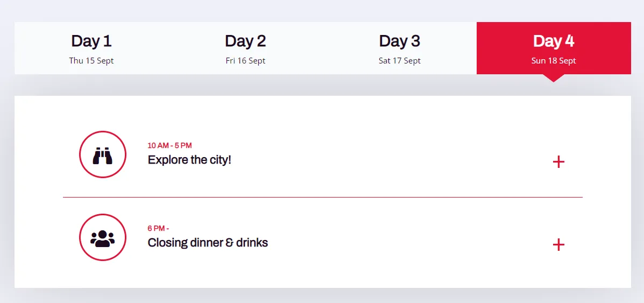Click the red divider line between events
This screenshot has height=303, width=644.
click(x=322, y=198)
